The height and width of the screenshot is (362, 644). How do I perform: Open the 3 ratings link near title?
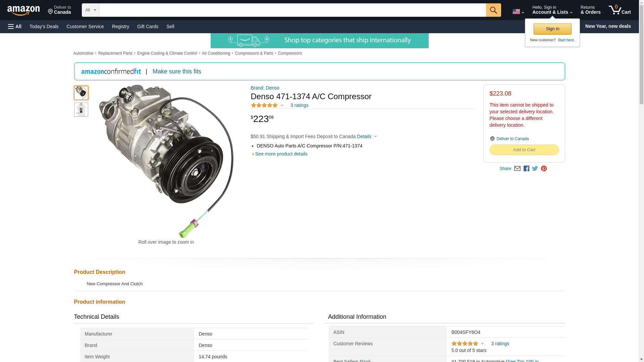click(x=299, y=105)
